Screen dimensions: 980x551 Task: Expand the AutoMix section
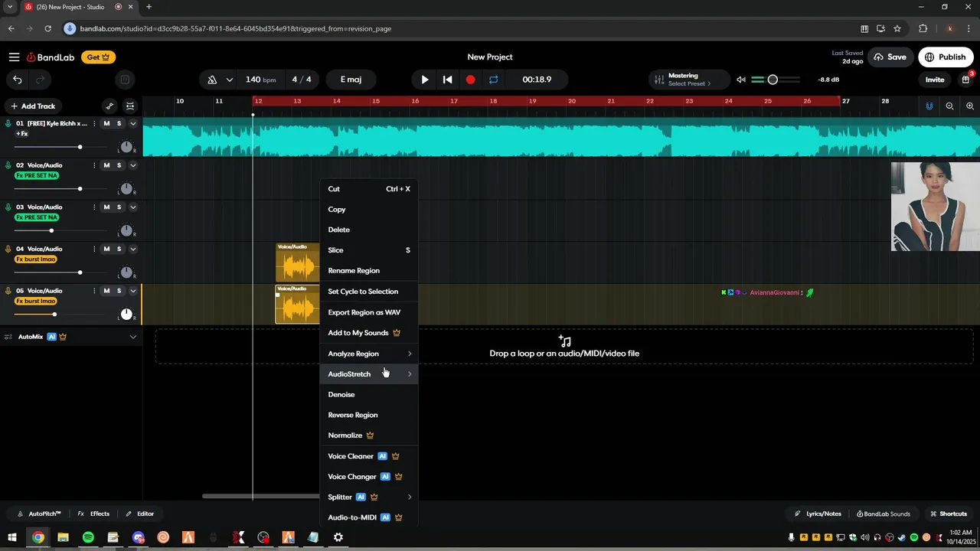click(x=132, y=337)
